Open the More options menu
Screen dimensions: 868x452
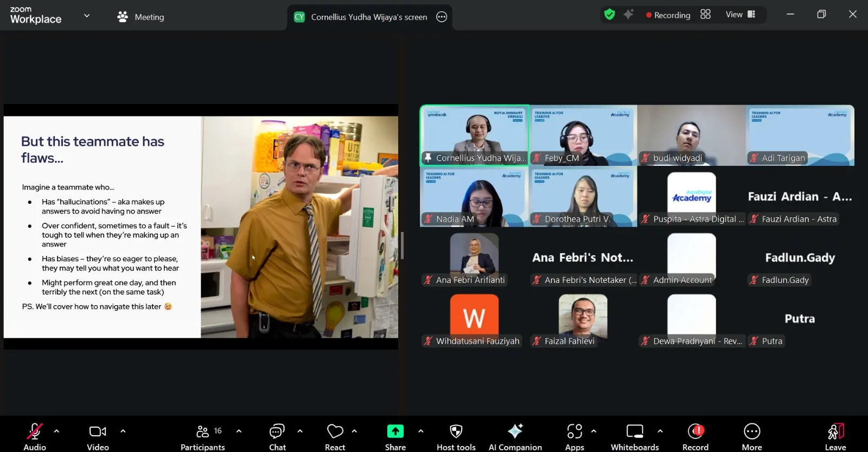(752, 436)
